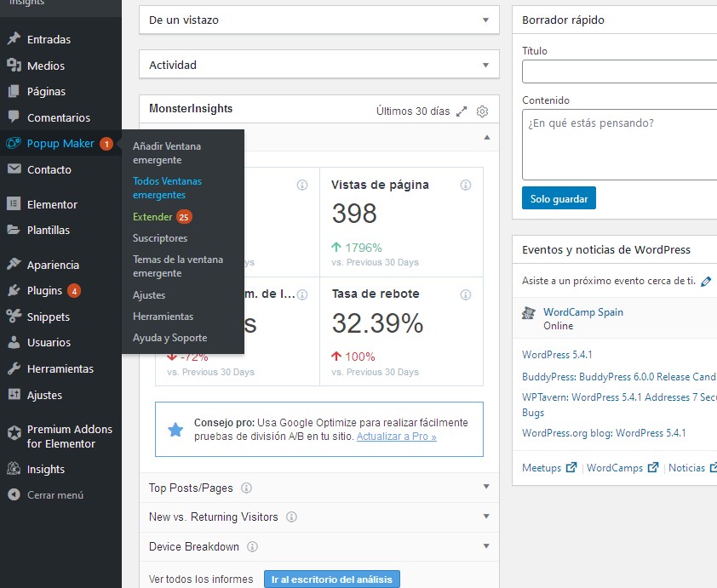Open Ayuda y Soporte submenu item
Image resolution: width=717 pixels, height=588 pixels.
[170, 338]
